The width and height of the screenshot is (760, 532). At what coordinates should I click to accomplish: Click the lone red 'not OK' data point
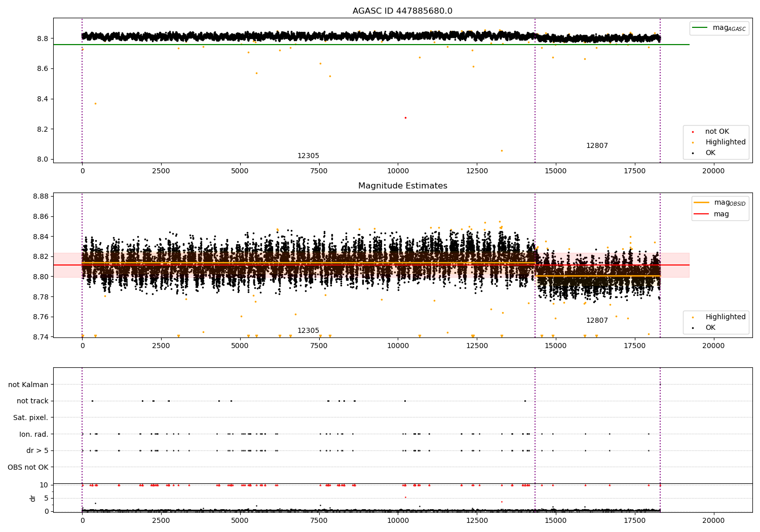click(x=405, y=118)
